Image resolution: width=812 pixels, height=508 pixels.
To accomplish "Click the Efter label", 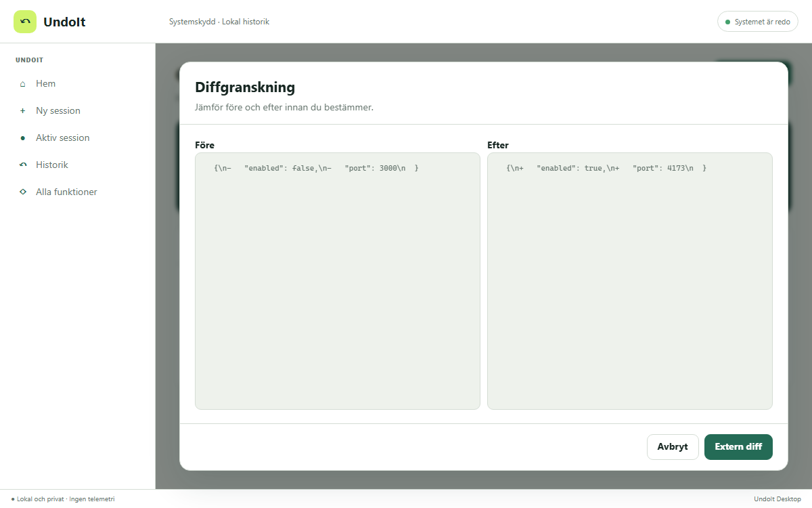I will [x=498, y=145].
